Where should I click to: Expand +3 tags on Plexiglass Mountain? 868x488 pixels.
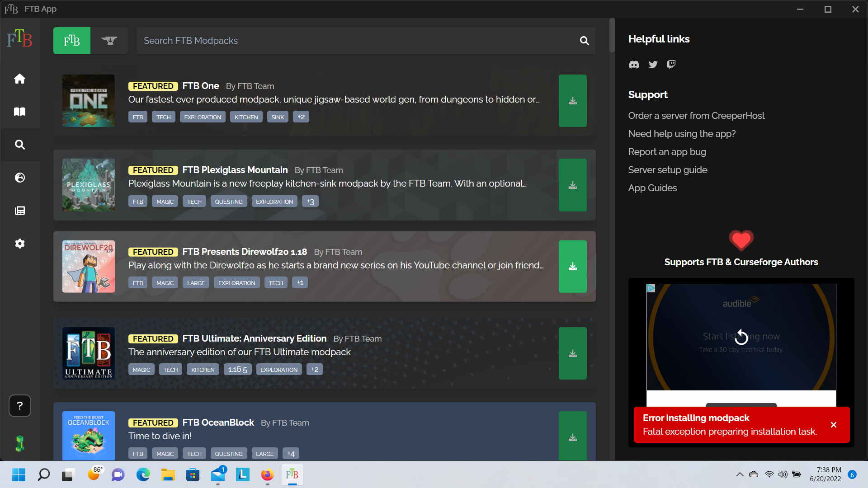pos(310,202)
